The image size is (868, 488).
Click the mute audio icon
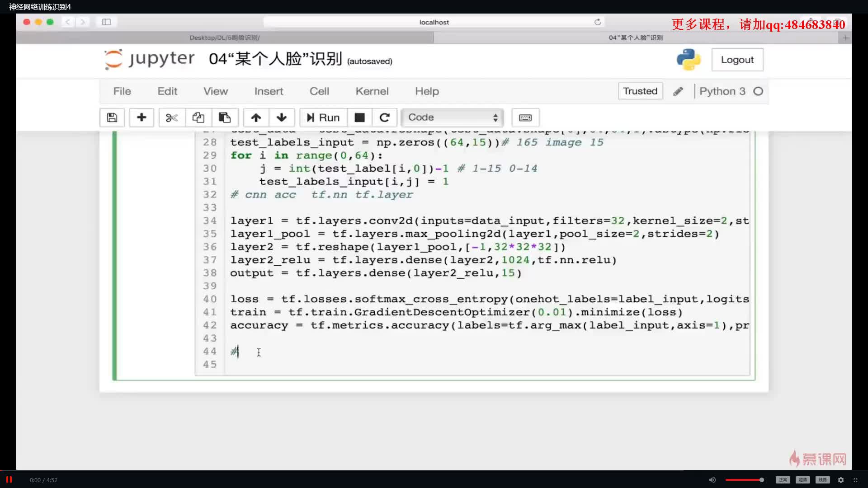pos(712,480)
